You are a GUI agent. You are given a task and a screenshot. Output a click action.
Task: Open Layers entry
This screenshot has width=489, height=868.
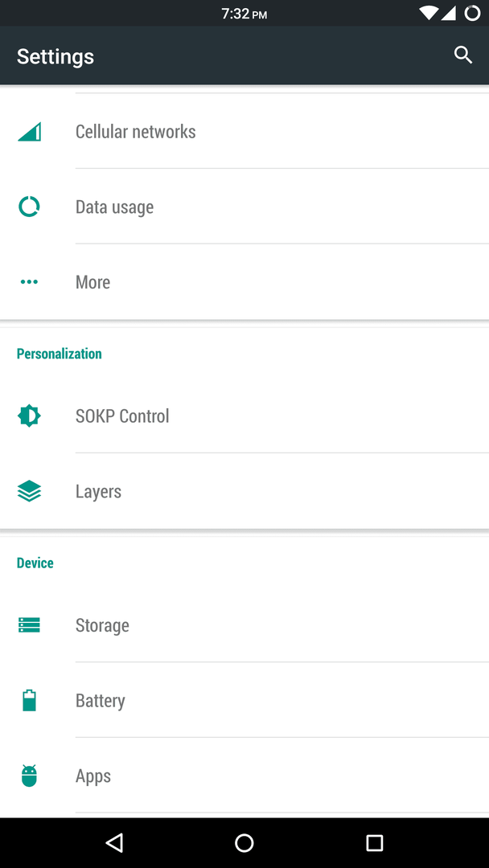244,491
